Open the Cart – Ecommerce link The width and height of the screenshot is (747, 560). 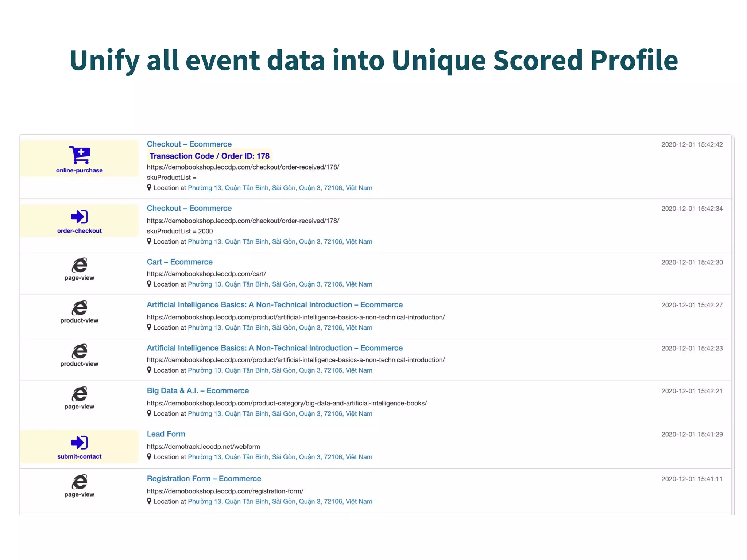click(x=180, y=262)
